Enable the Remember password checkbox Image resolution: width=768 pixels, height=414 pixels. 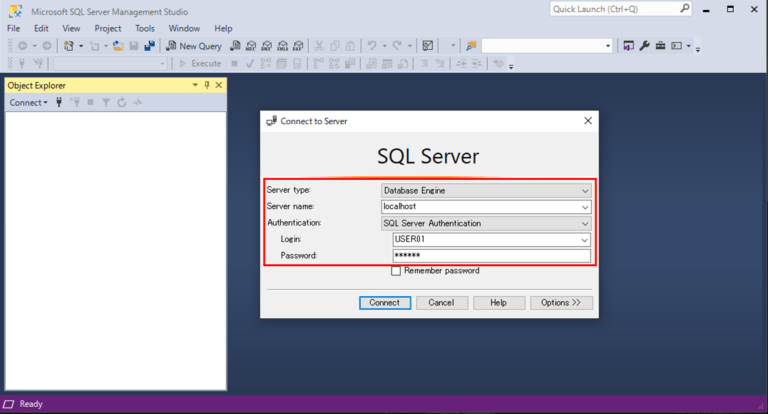(396, 271)
